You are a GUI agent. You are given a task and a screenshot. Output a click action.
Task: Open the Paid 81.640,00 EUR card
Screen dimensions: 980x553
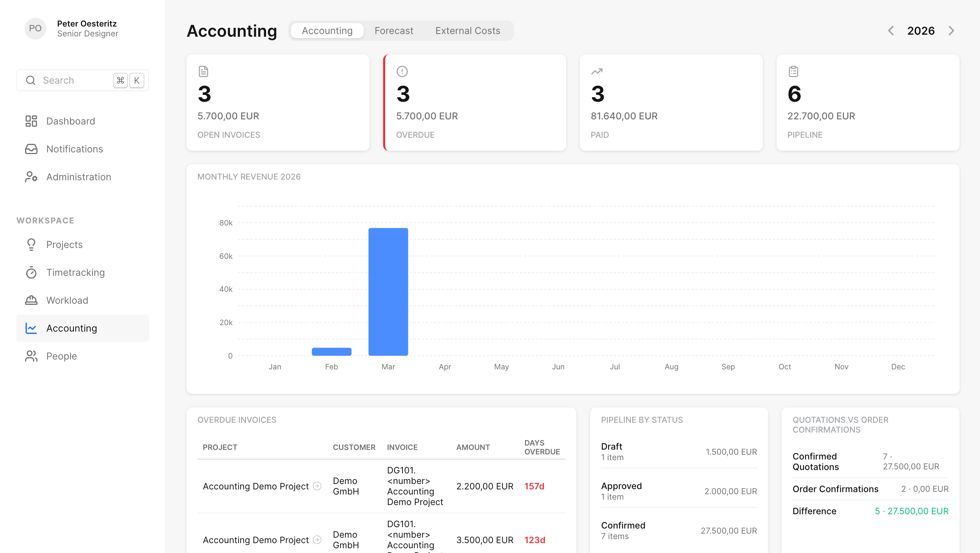click(x=671, y=102)
